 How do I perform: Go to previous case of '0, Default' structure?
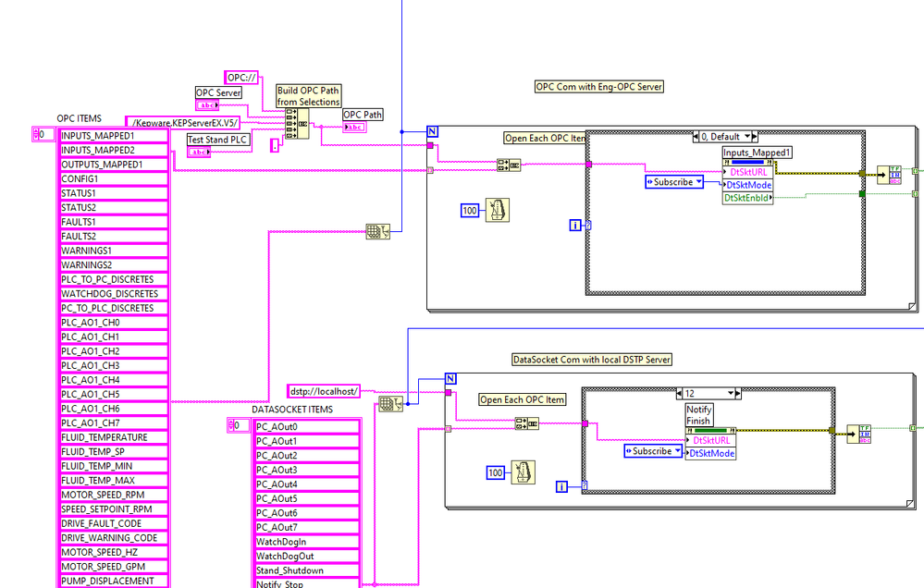click(x=696, y=137)
